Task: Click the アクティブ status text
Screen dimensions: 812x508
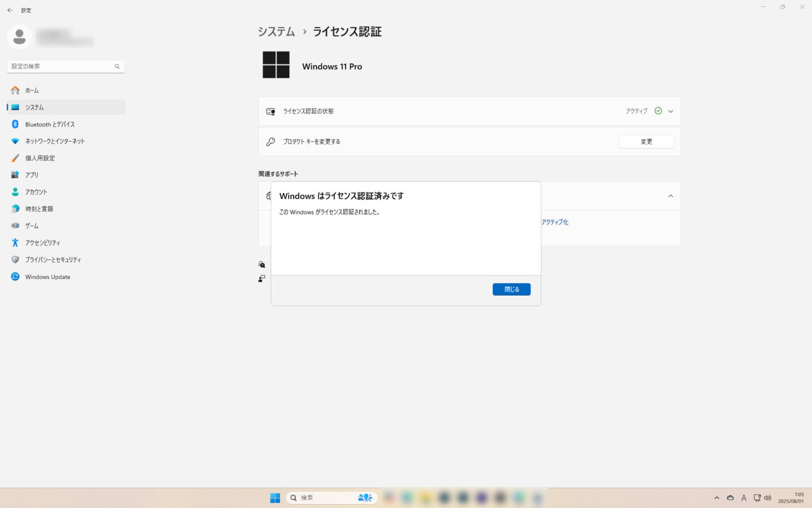Action: pyautogui.click(x=636, y=111)
